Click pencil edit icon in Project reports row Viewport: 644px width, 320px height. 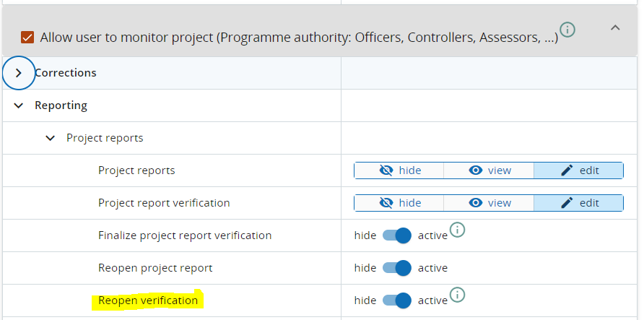pos(567,170)
